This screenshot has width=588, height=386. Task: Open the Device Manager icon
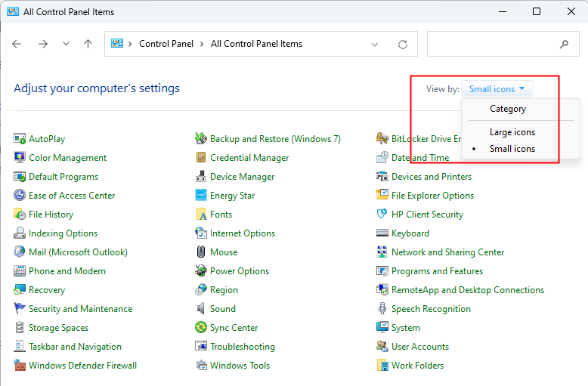[201, 177]
